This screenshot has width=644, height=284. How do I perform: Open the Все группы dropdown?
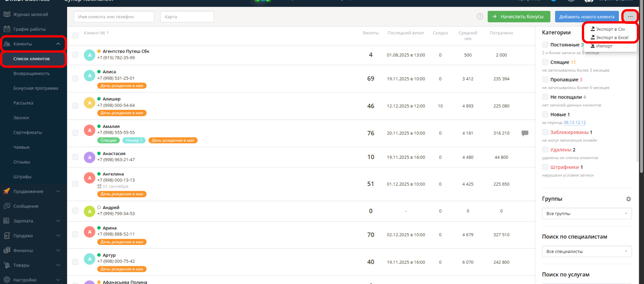click(x=586, y=214)
